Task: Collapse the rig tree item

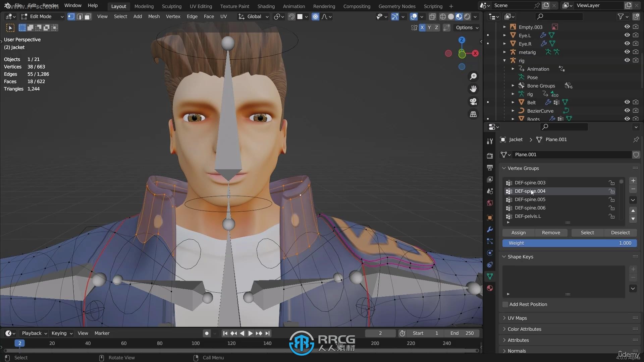Action: 504,61
